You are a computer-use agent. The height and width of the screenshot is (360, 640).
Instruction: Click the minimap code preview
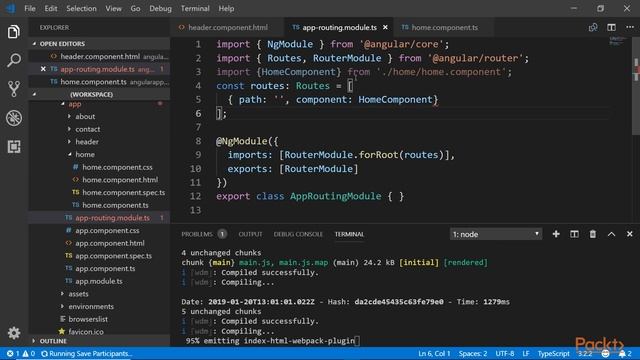pos(617,41)
